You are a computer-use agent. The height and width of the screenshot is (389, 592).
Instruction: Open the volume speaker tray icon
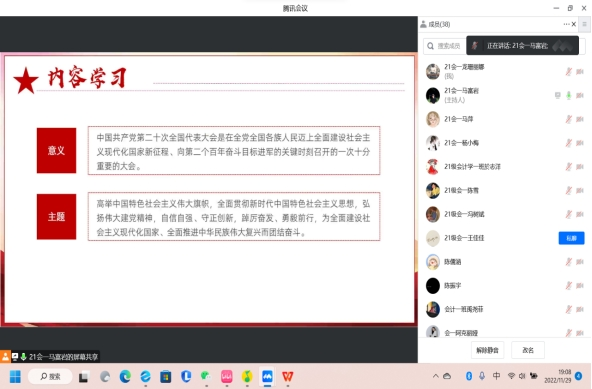522,376
